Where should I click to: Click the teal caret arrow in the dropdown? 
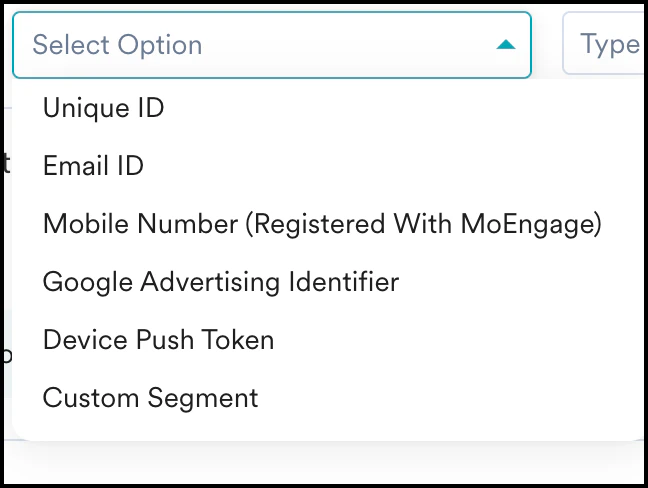coord(506,45)
